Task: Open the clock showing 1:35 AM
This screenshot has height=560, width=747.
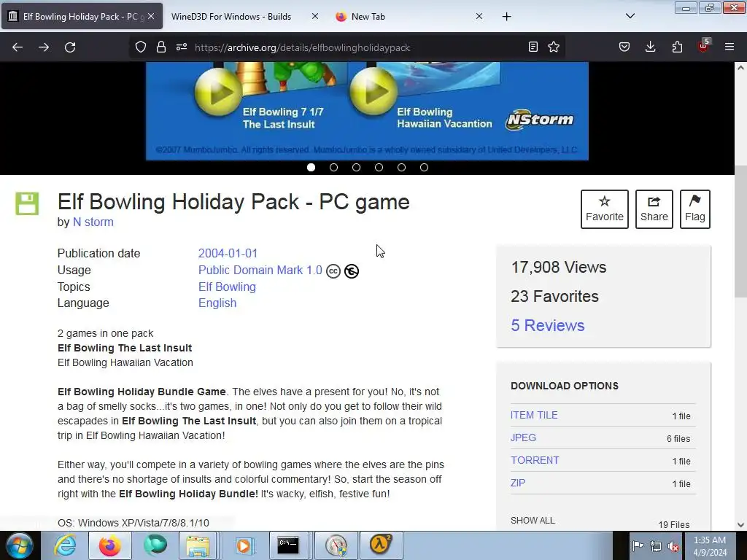Action: pos(710,546)
